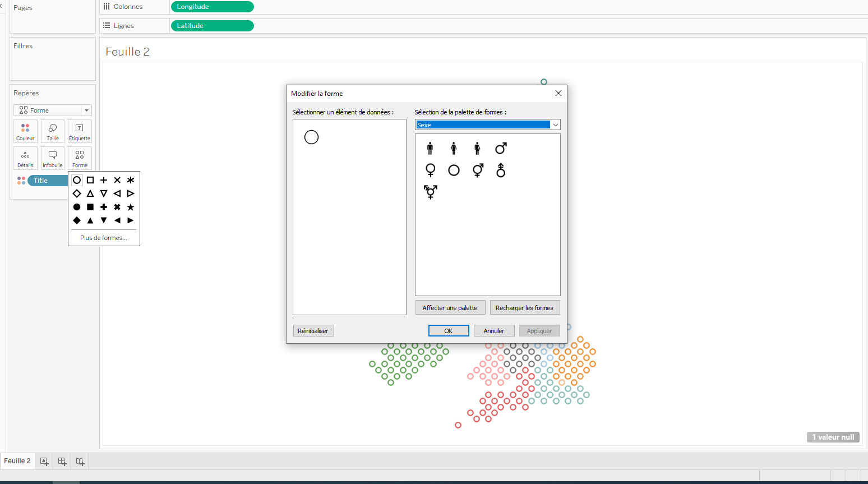Select the plain circle shape in Sexe palette
Image resolution: width=868 pixels, height=484 pixels.
click(x=454, y=170)
